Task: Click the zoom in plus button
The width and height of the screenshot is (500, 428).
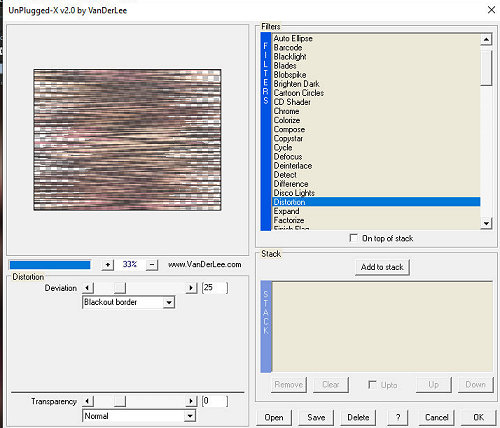Action: pyautogui.click(x=107, y=265)
